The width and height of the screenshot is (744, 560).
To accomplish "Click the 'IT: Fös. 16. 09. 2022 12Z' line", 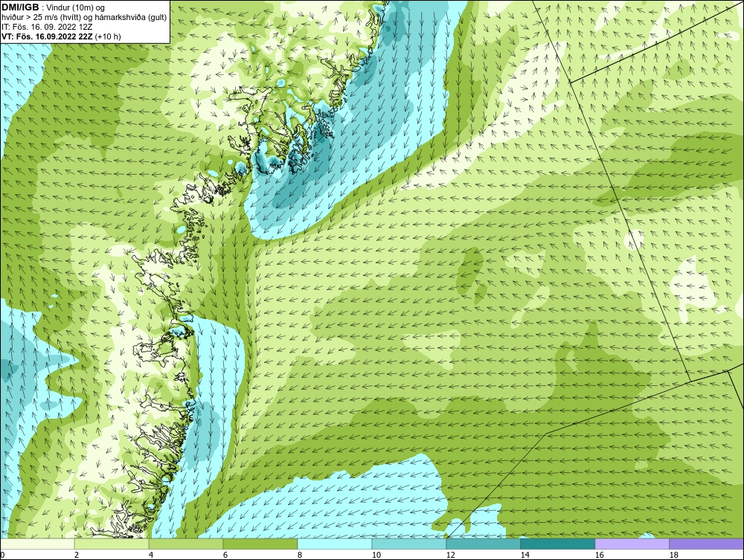I will point(47,27).
